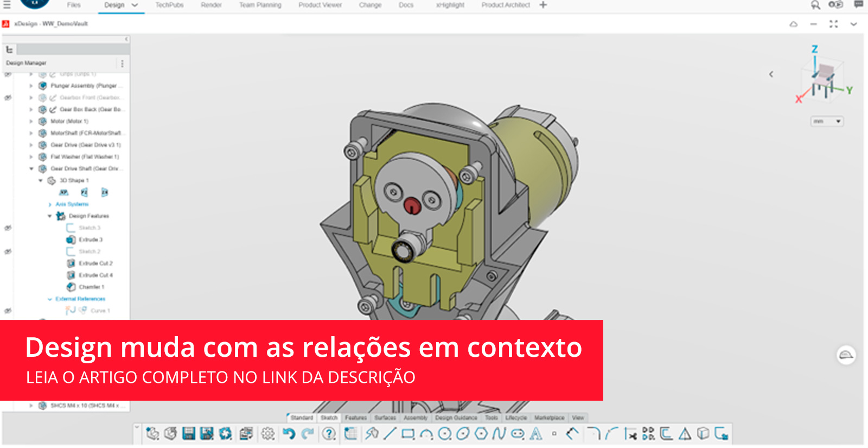Viewport: 868px width, 448px height.
Task: Expand the Axis Systems link
Action: point(72,204)
